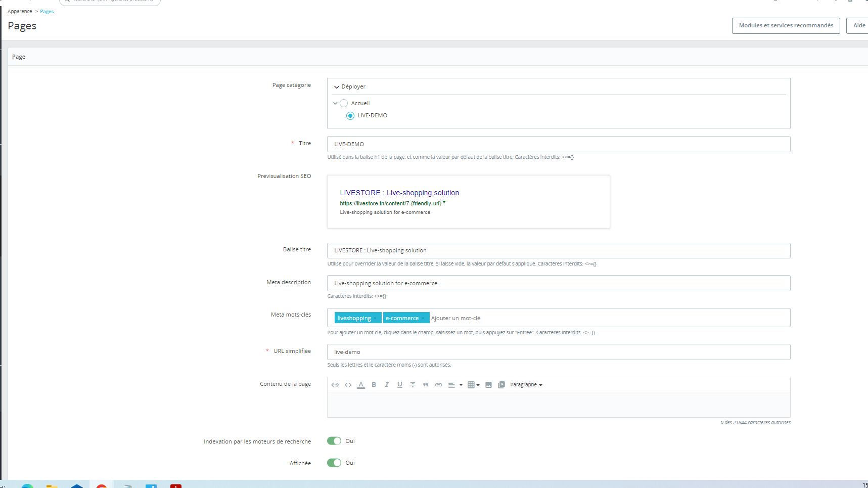The width and height of the screenshot is (868, 488).
Task: Toggle search engine indexation switch
Action: 334,441
